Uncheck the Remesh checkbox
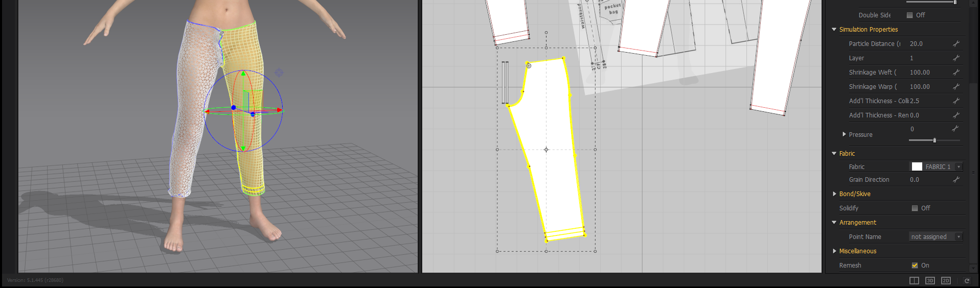Viewport: 980px width, 288px height. click(915, 266)
